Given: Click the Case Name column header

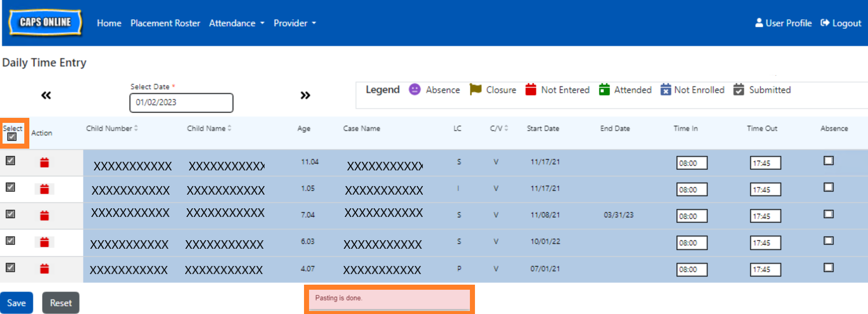Looking at the screenshot, I should [x=362, y=128].
